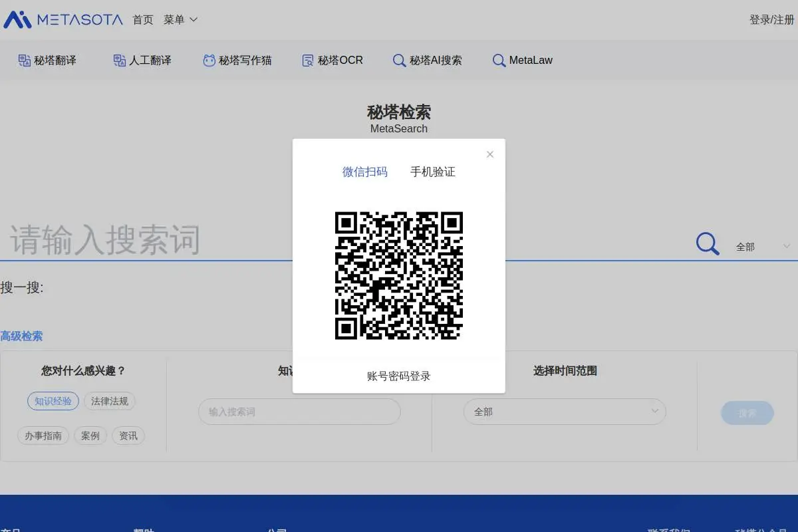Click the Metasota logo
The width and height of the screenshot is (798, 532).
pos(63,19)
